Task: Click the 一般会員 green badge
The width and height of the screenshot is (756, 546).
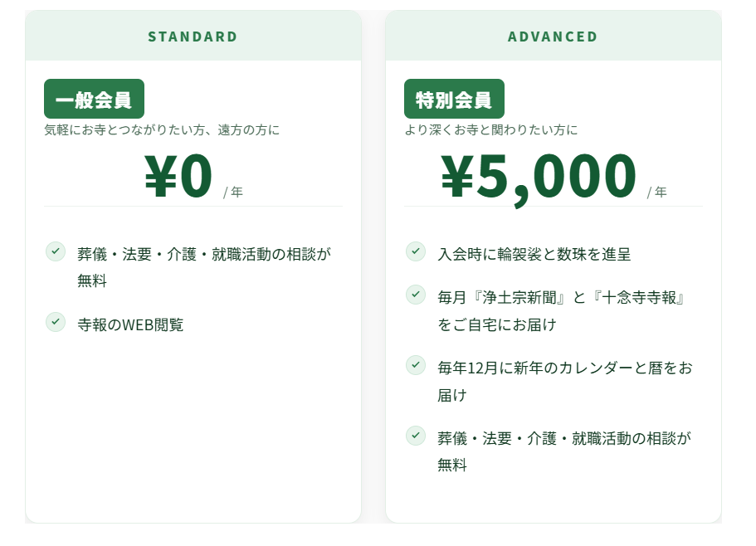Action: pyautogui.click(x=94, y=100)
